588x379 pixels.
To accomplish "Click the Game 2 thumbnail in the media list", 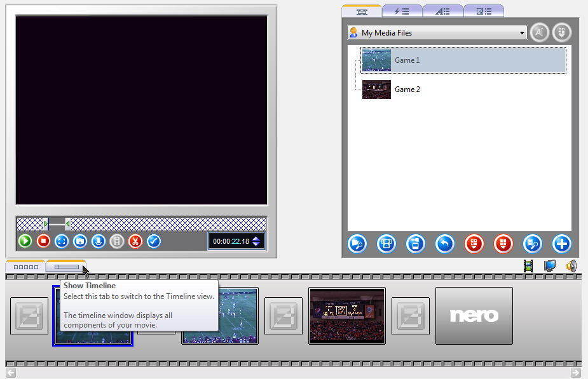I will pyautogui.click(x=376, y=90).
